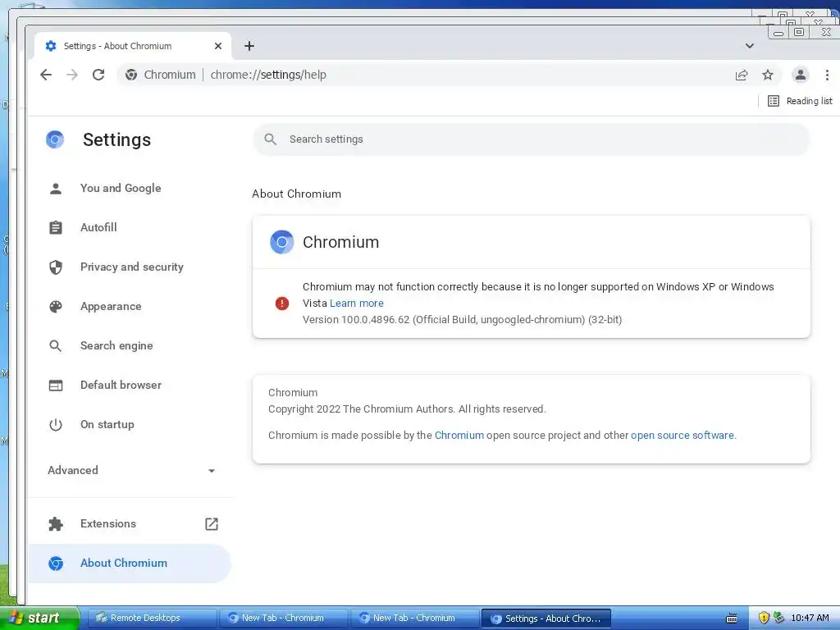Click the magnifier icon beside Search engine
Viewport: 840px width, 630px height.
(56, 346)
